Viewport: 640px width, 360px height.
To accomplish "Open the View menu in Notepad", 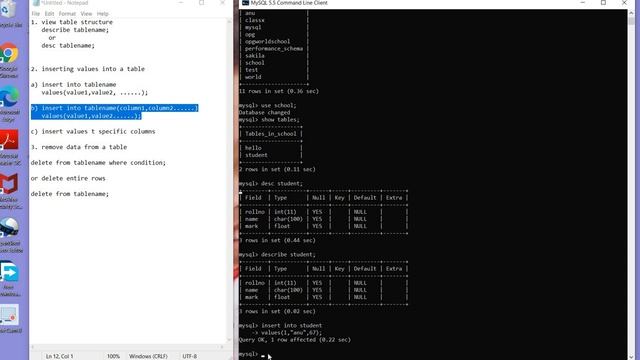I will [x=86, y=13].
